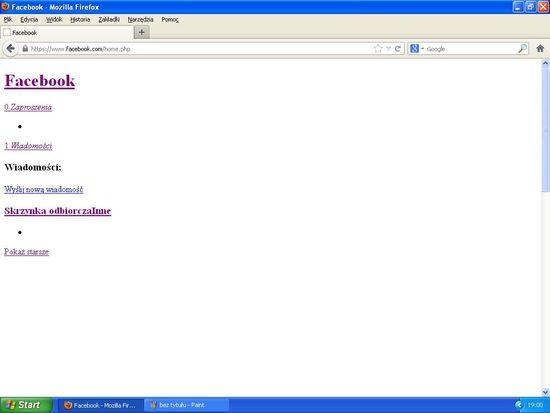550x413 pixels.
Task: Open the Wyślij nową wiadomość link
Action: [43, 189]
